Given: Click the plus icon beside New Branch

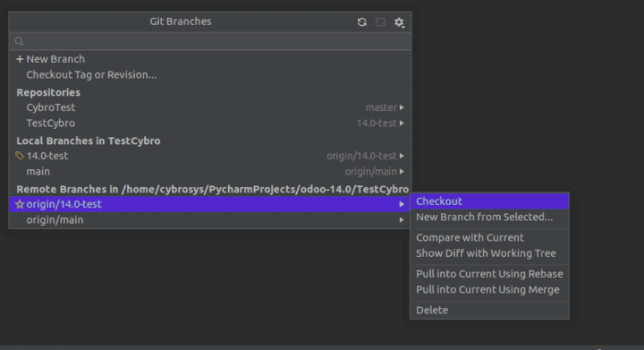Looking at the screenshot, I should tap(20, 59).
